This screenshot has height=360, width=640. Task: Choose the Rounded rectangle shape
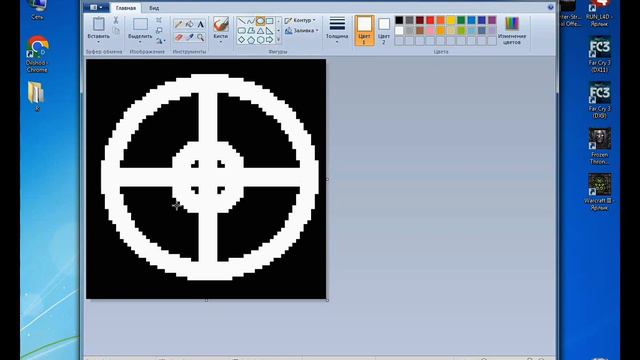241,31
